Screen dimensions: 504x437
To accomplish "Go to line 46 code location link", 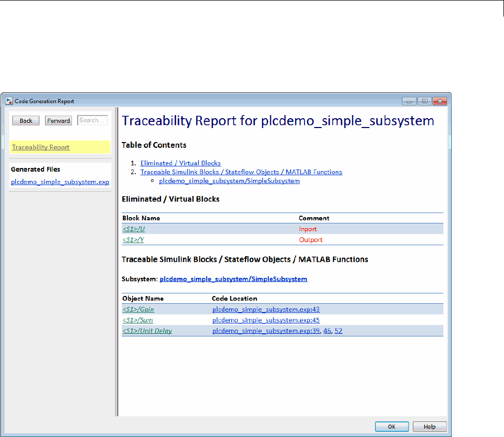I will (x=327, y=331).
